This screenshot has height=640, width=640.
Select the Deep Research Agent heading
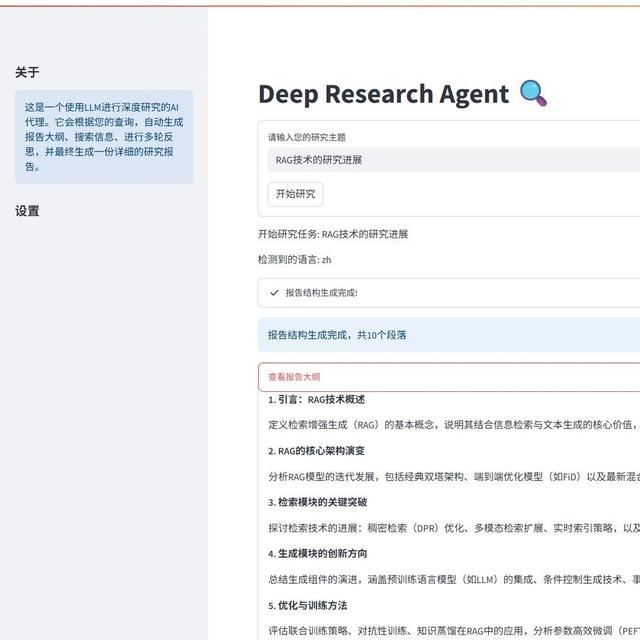pyautogui.click(x=384, y=94)
